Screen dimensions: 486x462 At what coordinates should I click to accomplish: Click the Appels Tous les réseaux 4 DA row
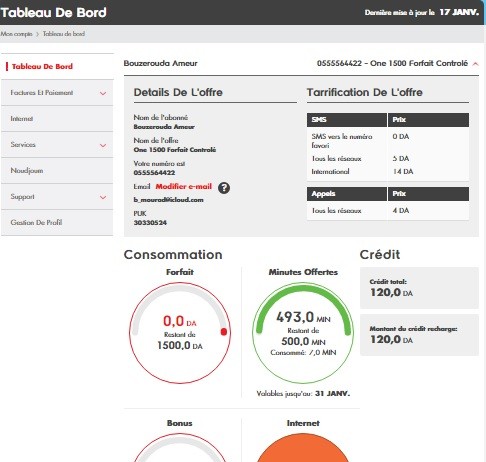click(388, 211)
